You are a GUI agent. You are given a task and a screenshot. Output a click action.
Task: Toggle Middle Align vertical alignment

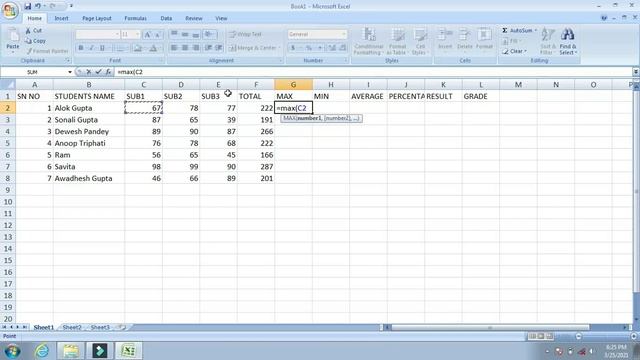[x=185, y=34]
